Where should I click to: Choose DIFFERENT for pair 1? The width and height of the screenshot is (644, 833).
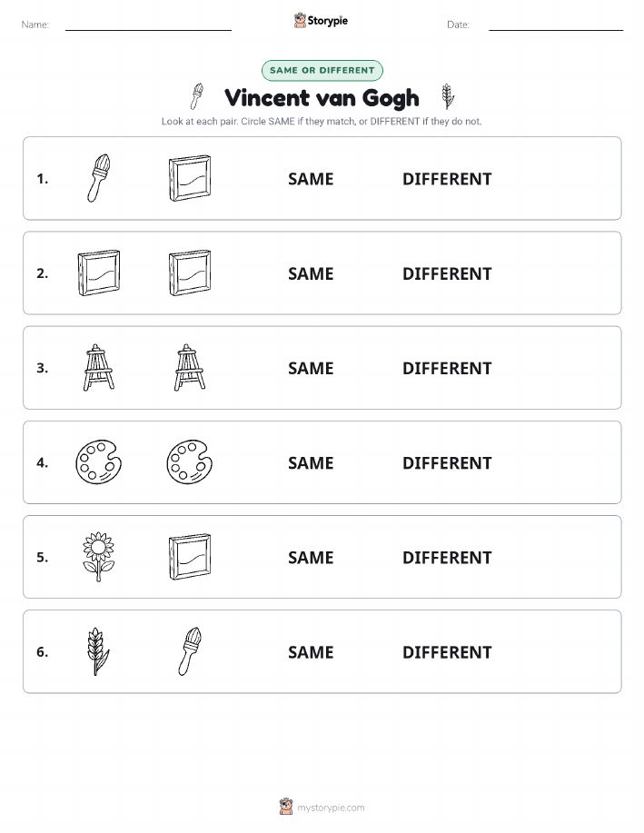(x=447, y=179)
